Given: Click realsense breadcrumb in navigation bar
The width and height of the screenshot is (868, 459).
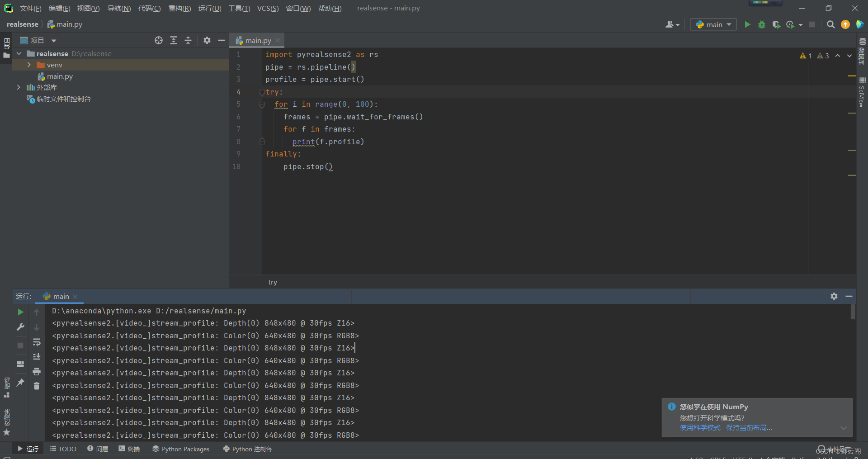Looking at the screenshot, I should (23, 24).
